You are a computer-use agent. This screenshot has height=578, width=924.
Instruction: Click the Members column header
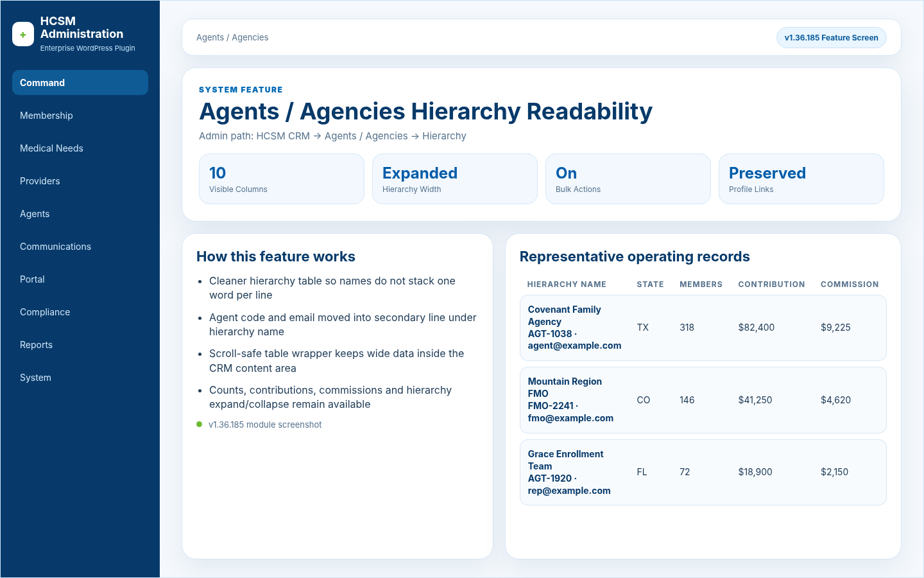(x=701, y=285)
